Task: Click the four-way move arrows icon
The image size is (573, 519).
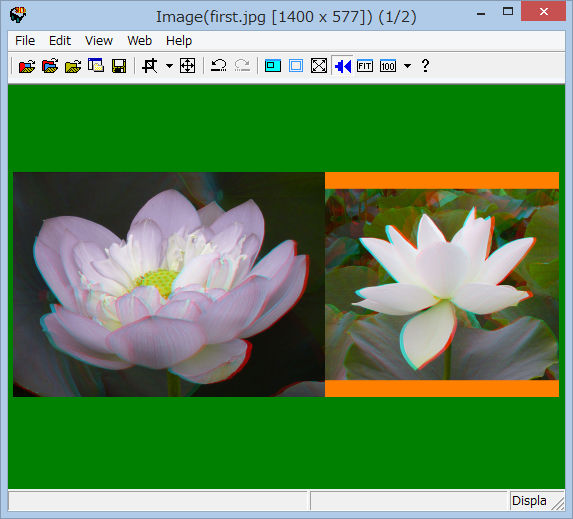Action: [187, 66]
